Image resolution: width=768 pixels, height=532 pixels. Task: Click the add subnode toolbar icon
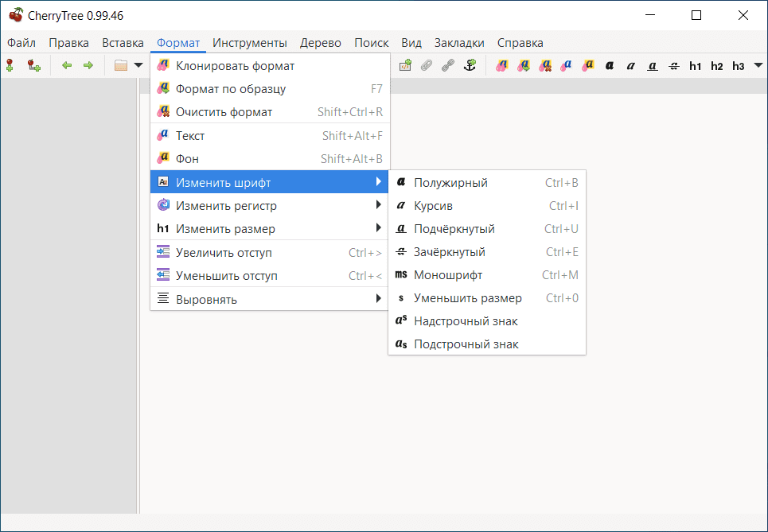click(33, 65)
